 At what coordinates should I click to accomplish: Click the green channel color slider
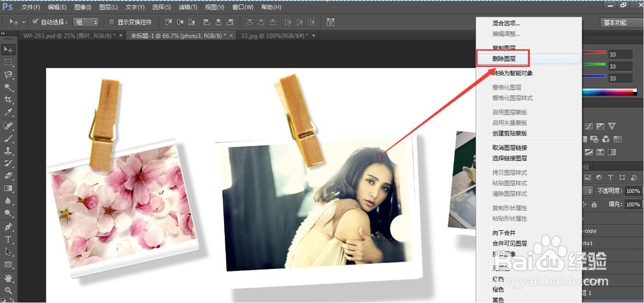(x=594, y=64)
